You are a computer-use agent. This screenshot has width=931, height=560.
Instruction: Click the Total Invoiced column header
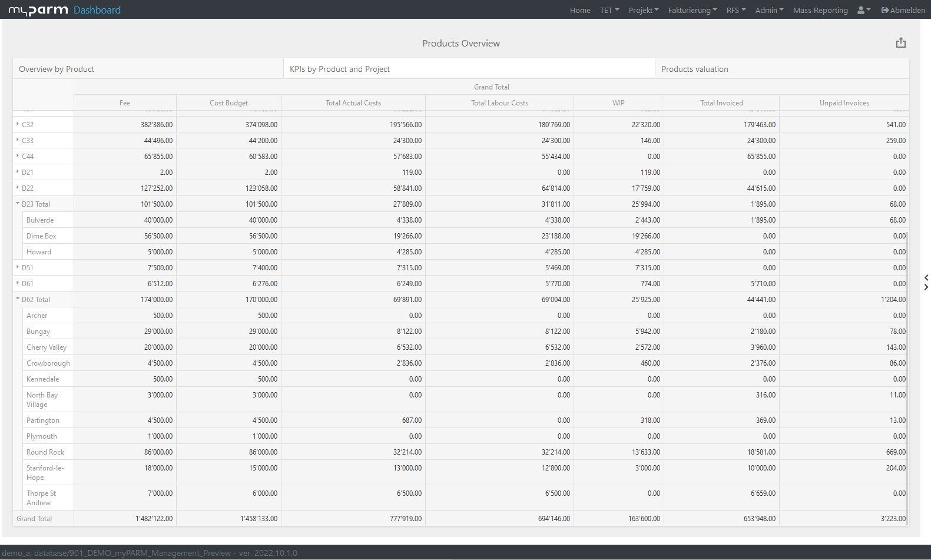(x=721, y=103)
